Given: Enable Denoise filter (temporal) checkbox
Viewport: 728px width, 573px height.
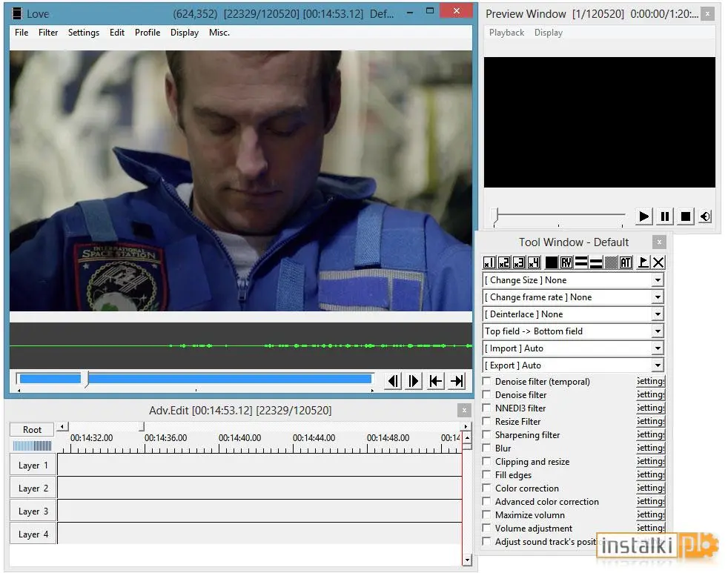Looking at the screenshot, I should [486, 382].
